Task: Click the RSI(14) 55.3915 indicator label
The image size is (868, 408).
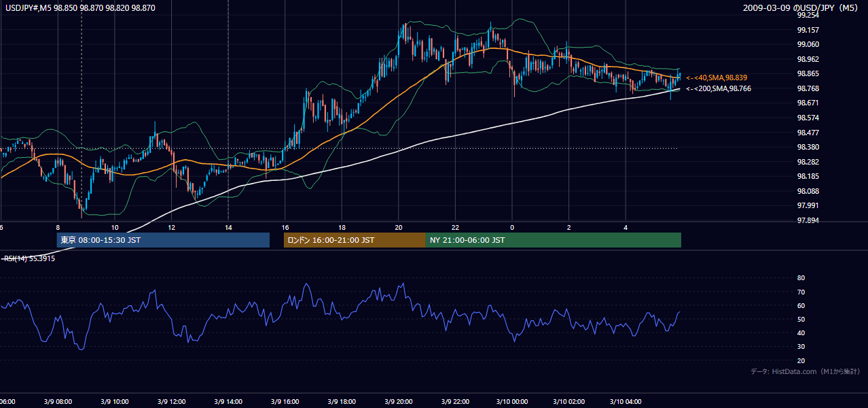Action: (x=29, y=258)
